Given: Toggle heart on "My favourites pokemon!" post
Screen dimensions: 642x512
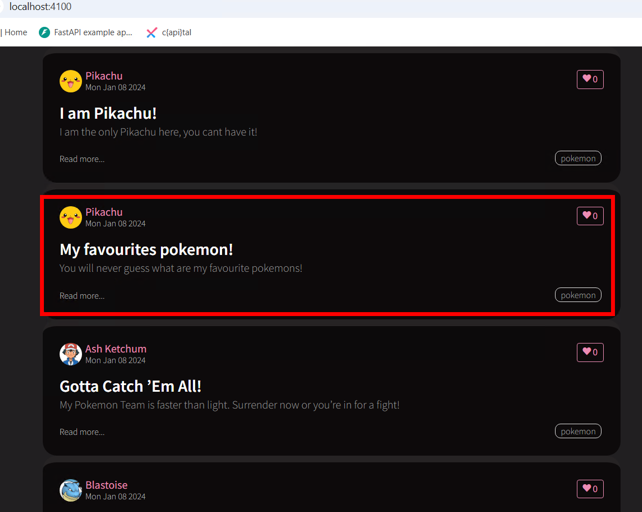Looking at the screenshot, I should [590, 216].
